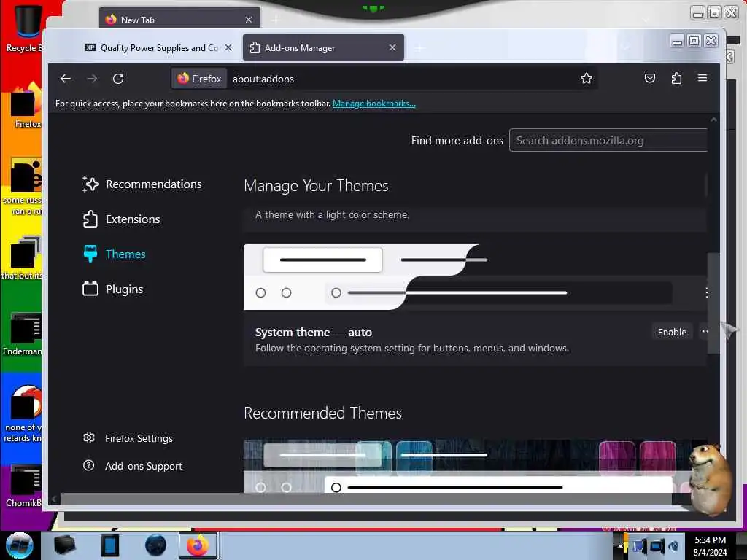Open more options for System theme

point(704,332)
